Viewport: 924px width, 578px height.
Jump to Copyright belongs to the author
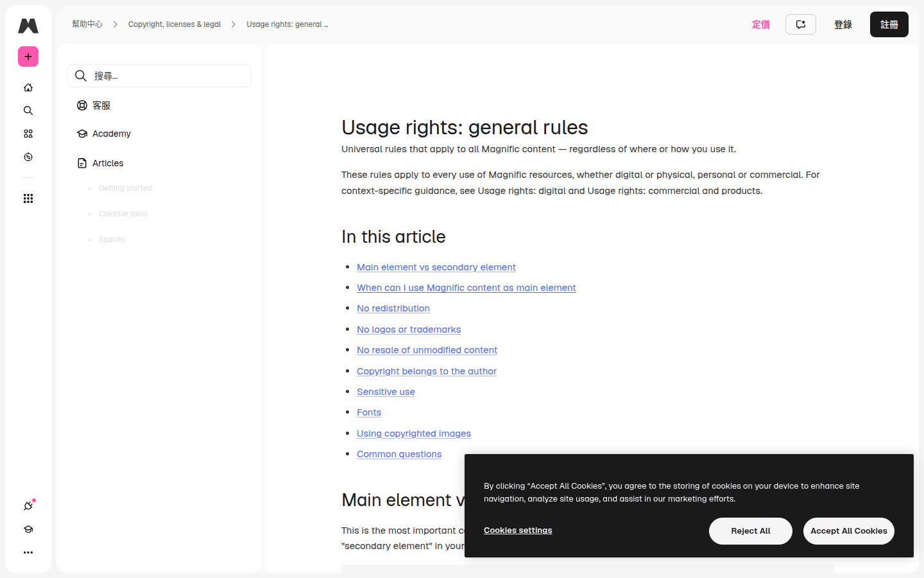pyautogui.click(x=427, y=371)
